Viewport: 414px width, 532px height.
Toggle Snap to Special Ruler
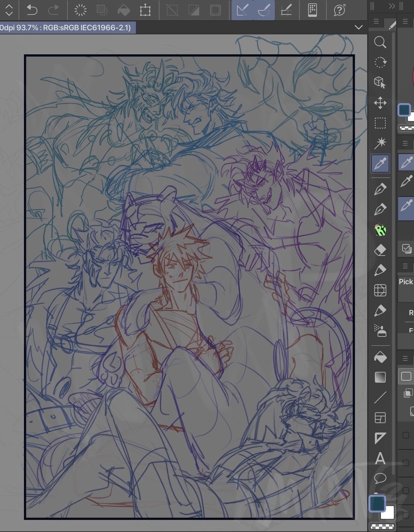click(264, 10)
